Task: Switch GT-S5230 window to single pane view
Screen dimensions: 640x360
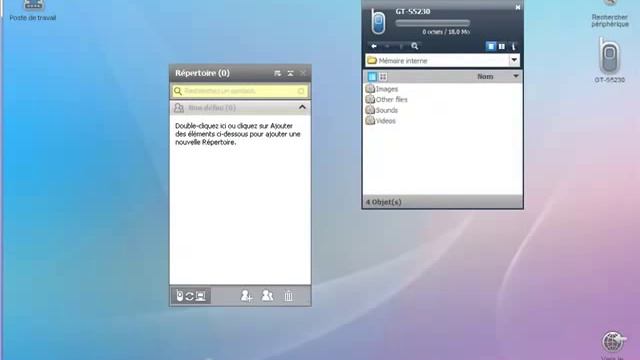Action: coord(491,47)
